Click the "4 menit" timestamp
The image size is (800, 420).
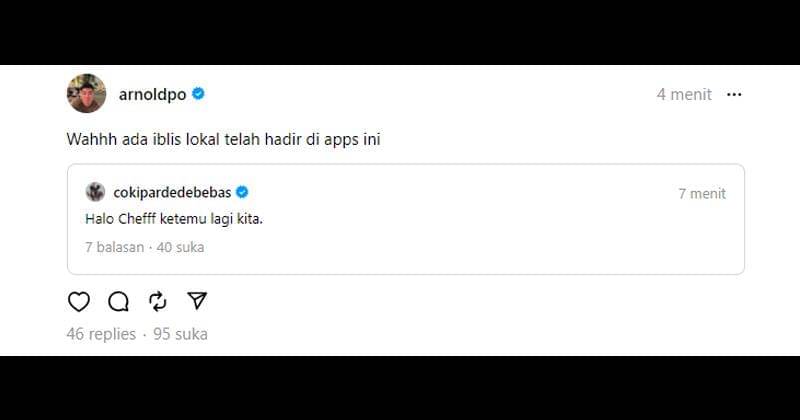(x=684, y=94)
